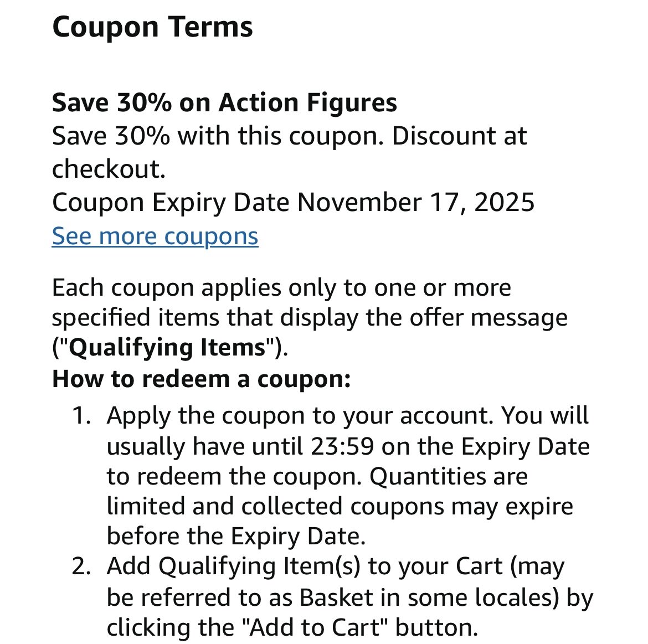Click the Coupon Terms heading
The width and height of the screenshot is (648, 644).
click(x=152, y=27)
